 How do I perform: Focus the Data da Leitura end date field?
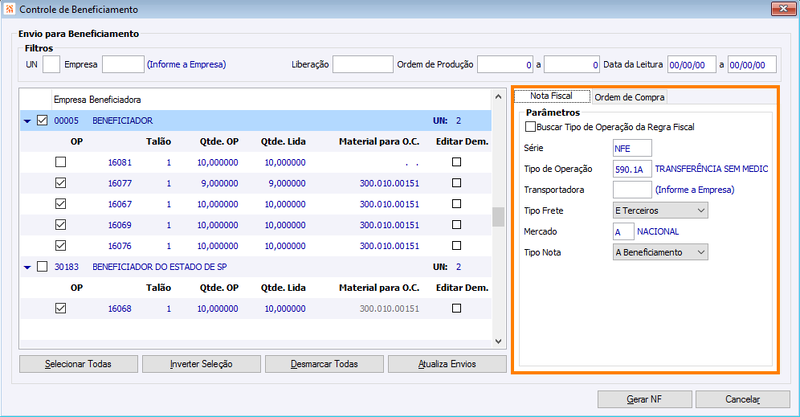click(752, 64)
